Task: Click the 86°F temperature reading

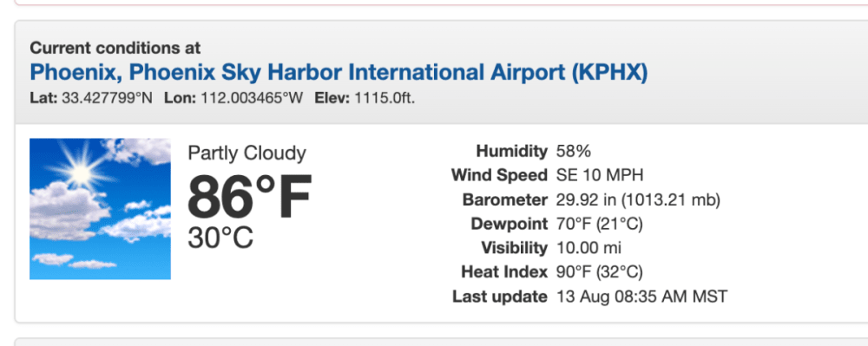Action: [x=250, y=197]
